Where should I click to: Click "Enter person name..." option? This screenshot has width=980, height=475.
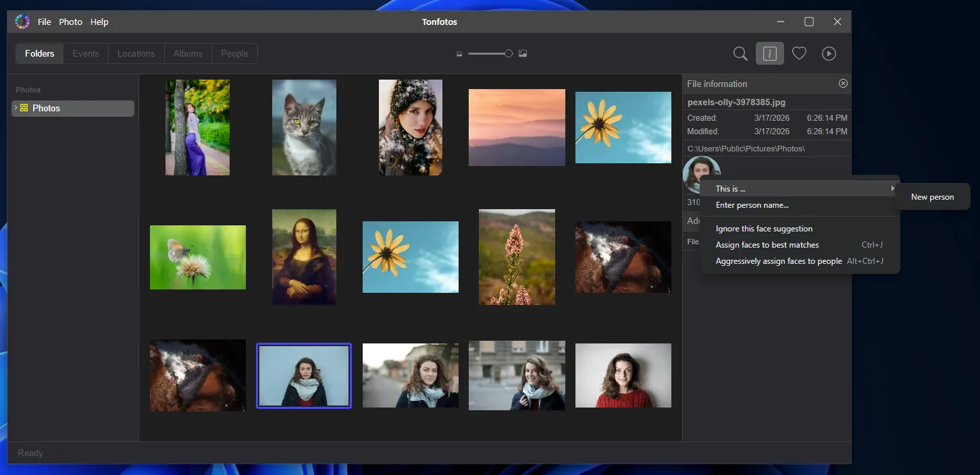coord(752,205)
